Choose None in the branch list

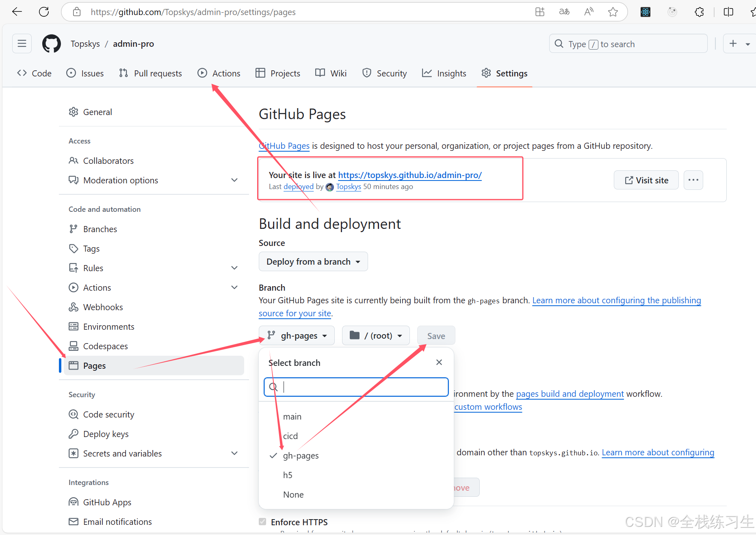tap(356, 494)
